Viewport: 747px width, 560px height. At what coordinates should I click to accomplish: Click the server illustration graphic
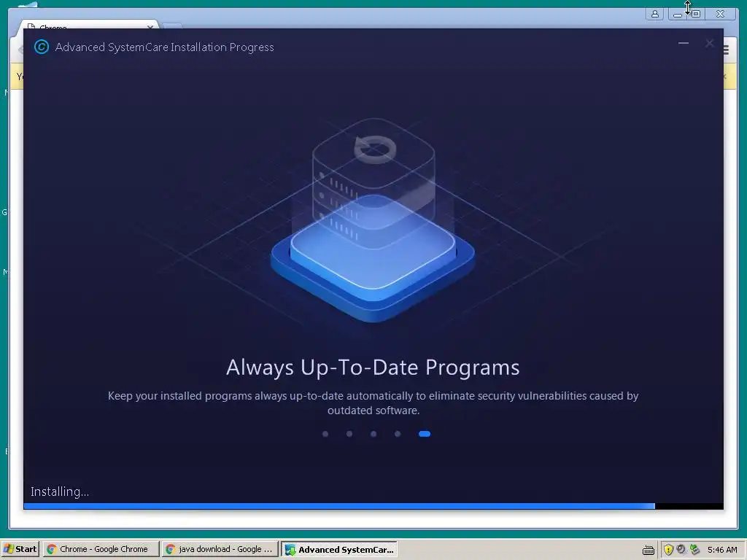[x=373, y=220]
